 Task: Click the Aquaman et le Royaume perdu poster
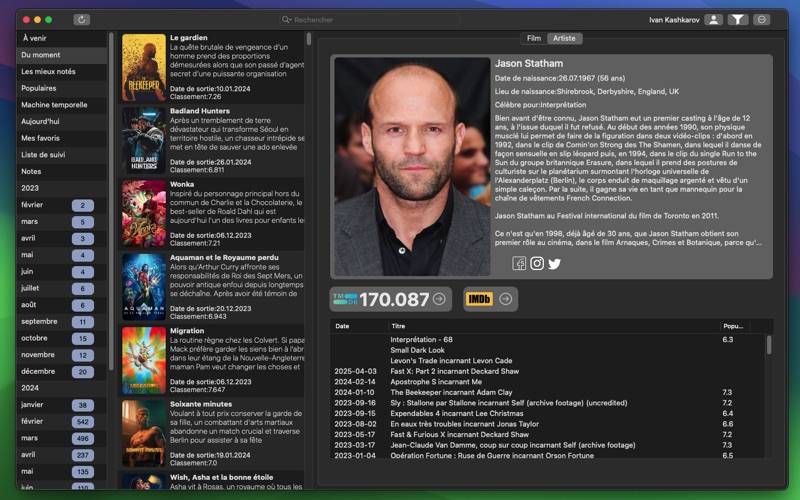click(x=144, y=287)
